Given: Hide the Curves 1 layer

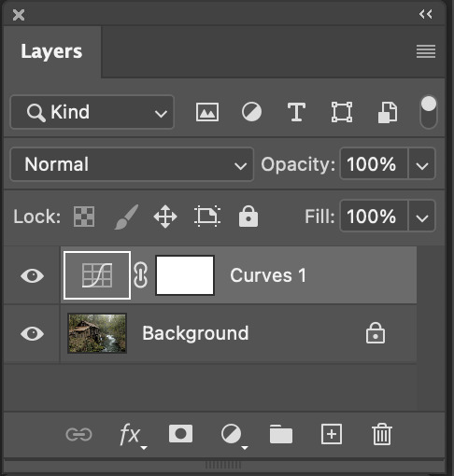Looking at the screenshot, I should point(32,275).
